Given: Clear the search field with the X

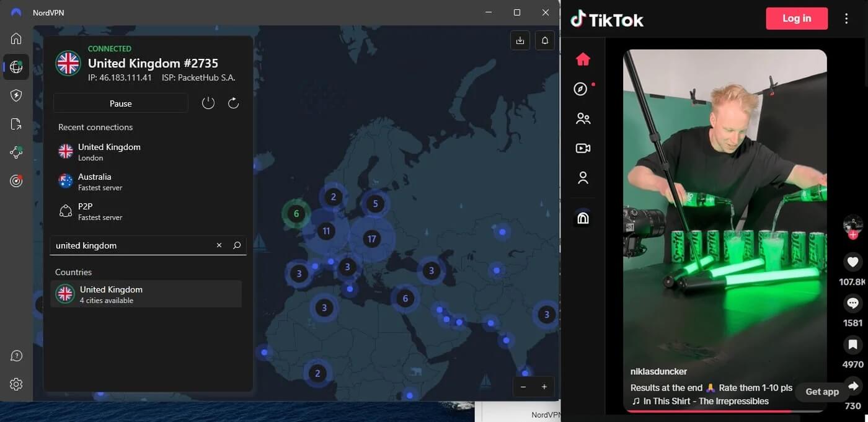Looking at the screenshot, I should (219, 245).
